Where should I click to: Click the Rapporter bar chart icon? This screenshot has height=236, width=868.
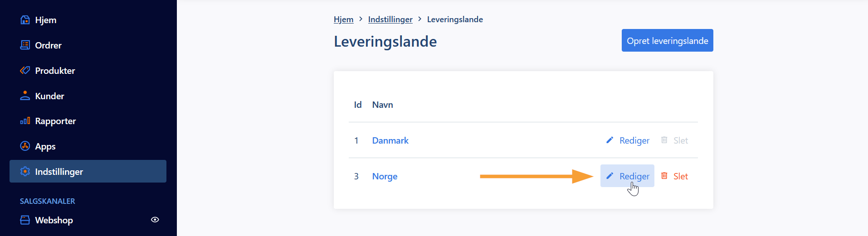25,120
